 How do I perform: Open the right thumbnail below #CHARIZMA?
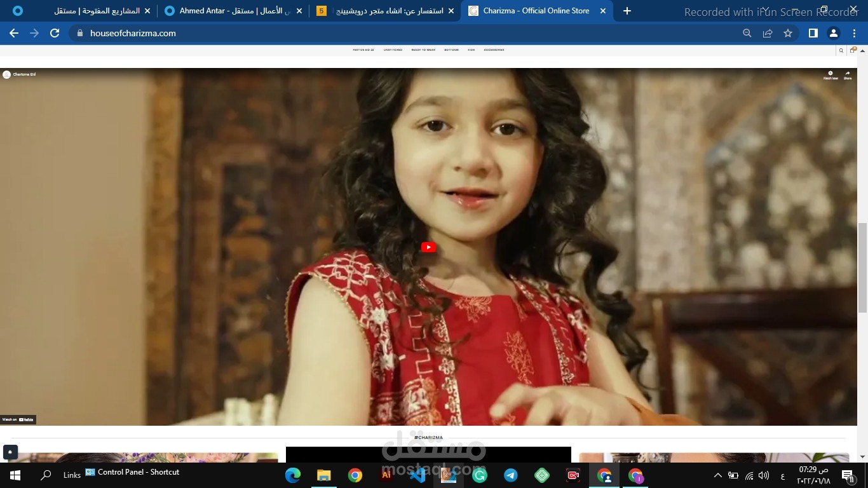(714, 457)
